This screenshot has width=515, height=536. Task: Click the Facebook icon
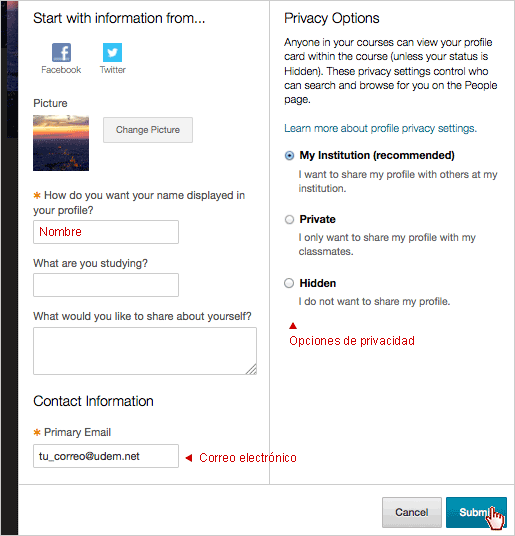click(x=61, y=52)
